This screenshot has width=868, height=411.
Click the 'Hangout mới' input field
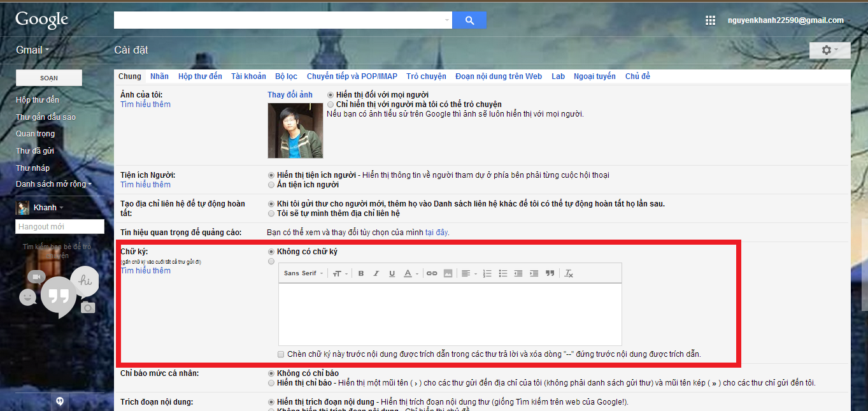pyautogui.click(x=60, y=226)
